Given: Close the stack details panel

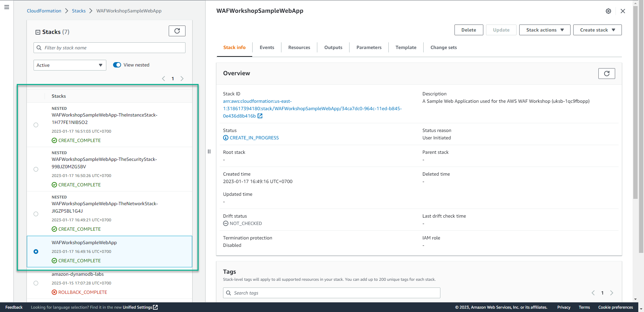Looking at the screenshot, I should (623, 11).
